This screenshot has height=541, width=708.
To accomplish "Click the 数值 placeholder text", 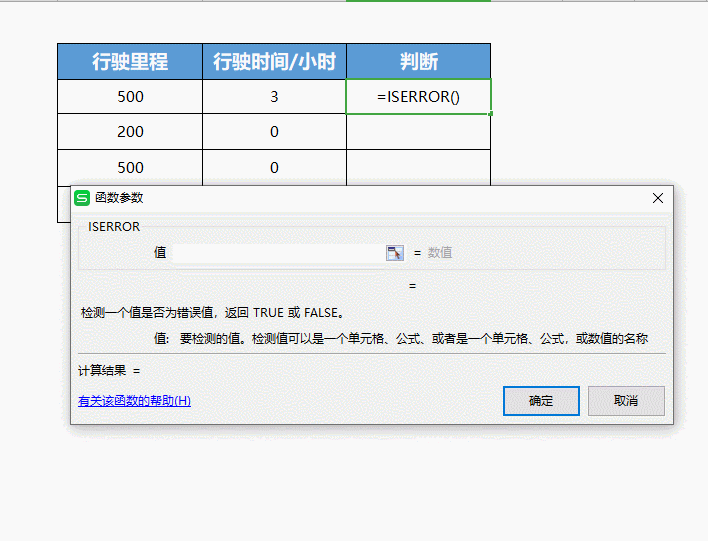I will click(x=440, y=253).
